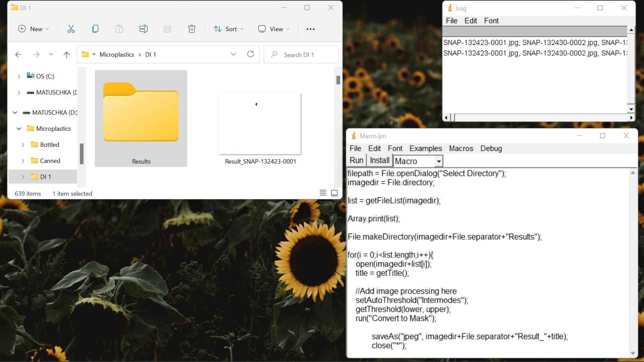Share the selected item using share icon

click(167, 29)
